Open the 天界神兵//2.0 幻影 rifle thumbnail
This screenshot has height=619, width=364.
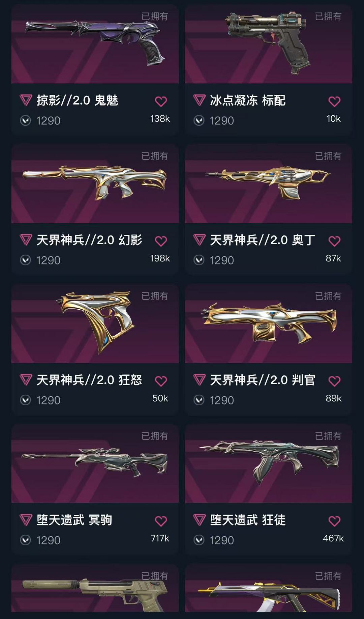(x=95, y=184)
